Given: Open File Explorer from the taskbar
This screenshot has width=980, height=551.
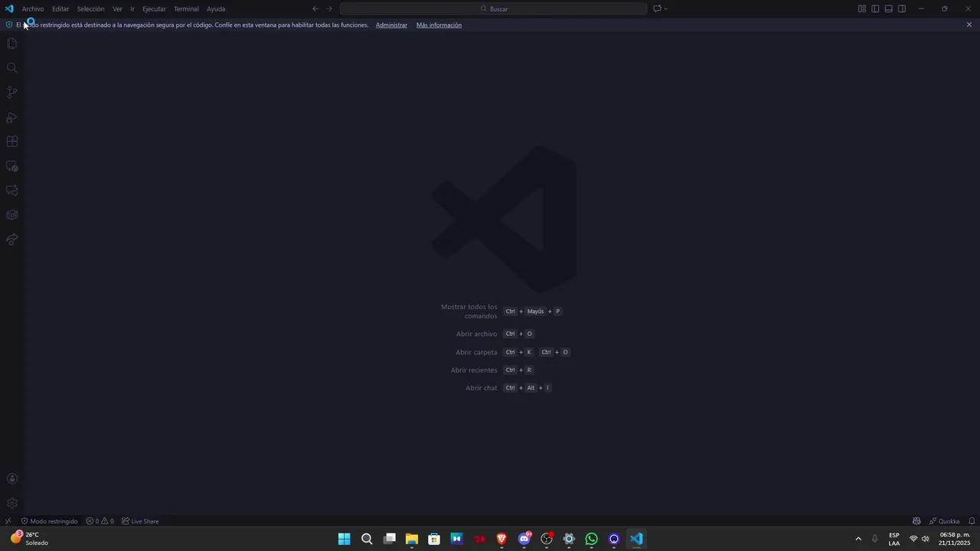Looking at the screenshot, I should point(412,539).
